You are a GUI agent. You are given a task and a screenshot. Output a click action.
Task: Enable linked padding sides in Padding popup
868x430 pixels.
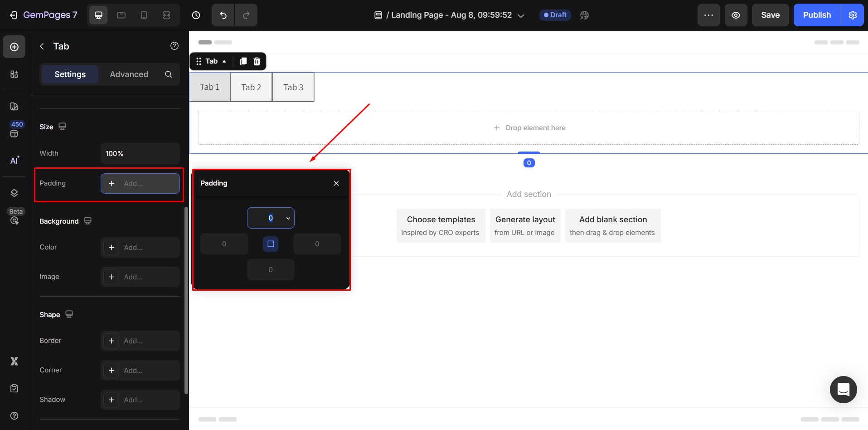[271, 244]
